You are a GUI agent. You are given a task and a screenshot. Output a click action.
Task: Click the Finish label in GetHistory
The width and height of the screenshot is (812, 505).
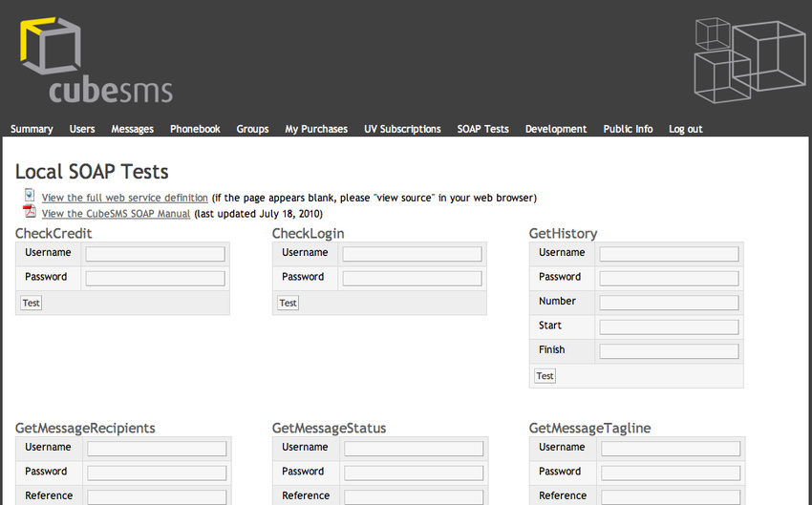coord(551,349)
